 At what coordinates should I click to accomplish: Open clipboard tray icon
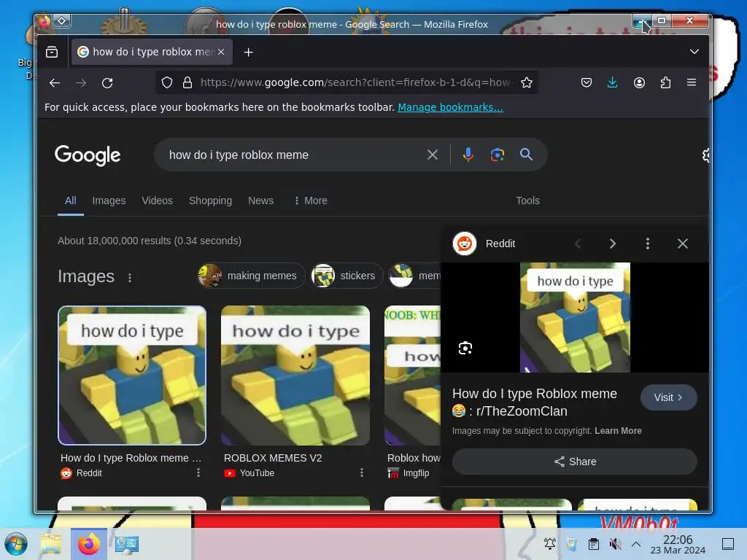tap(594, 544)
